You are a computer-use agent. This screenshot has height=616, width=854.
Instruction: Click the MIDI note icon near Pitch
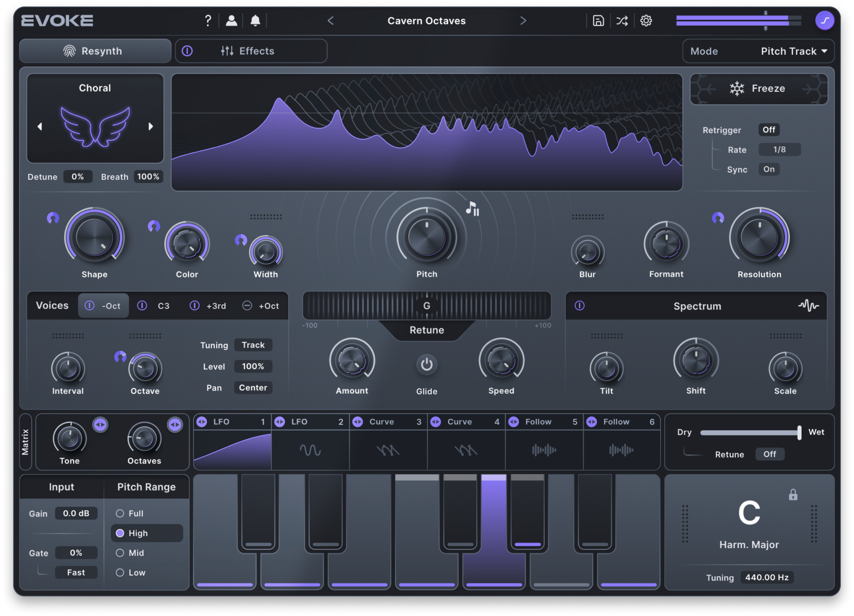(472, 209)
